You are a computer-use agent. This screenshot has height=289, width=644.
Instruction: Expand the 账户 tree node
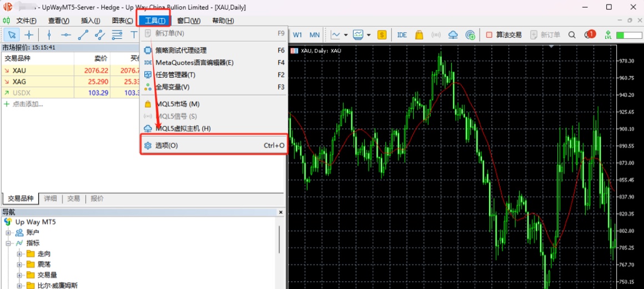coord(8,233)
